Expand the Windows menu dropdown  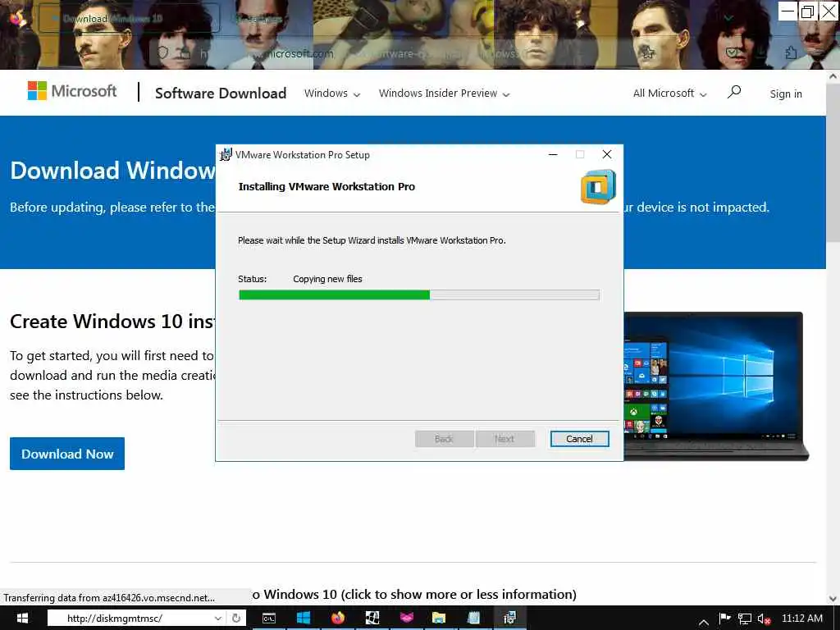pyautogui.click(x=332, y=94)
